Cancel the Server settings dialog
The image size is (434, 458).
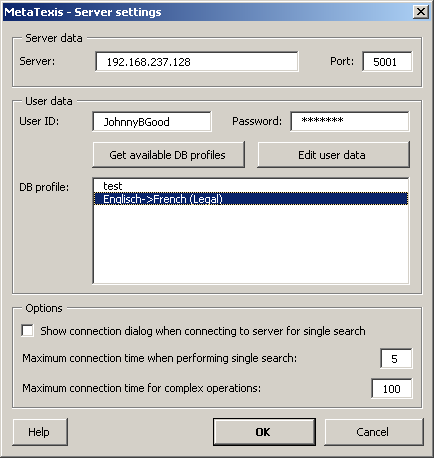[x=374, y=432]
